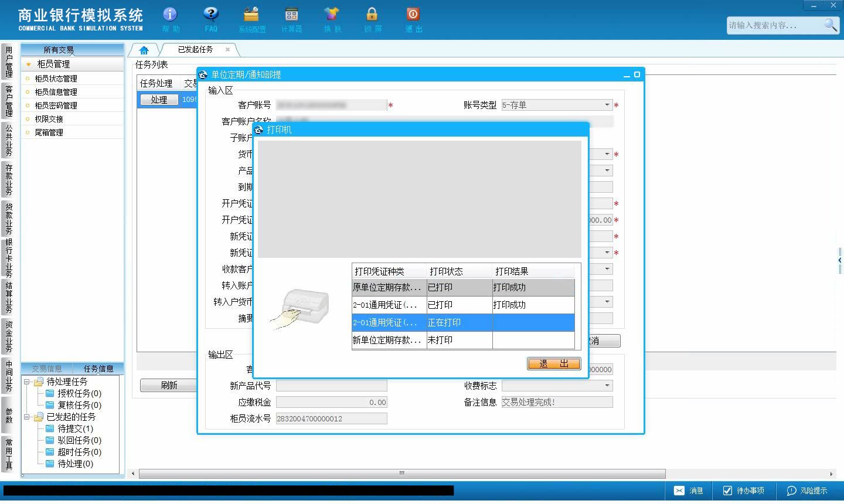Open the 用户管理 side tab
Screen dimensions: 844x504
coord(9,62)
